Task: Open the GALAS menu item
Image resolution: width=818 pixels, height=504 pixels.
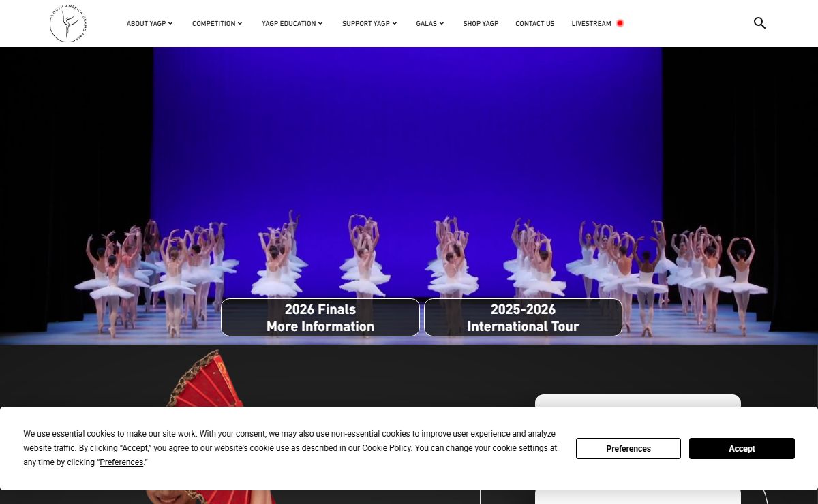Action: (x=427, y=23)
